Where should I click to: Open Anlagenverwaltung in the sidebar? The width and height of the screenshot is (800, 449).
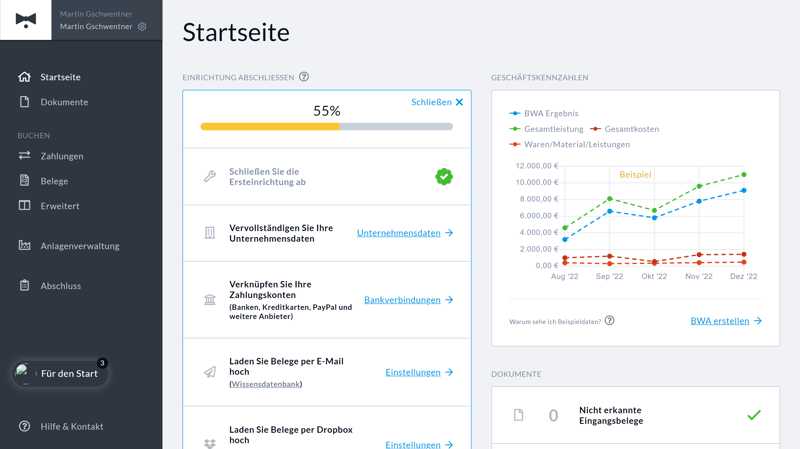point(81,246)
